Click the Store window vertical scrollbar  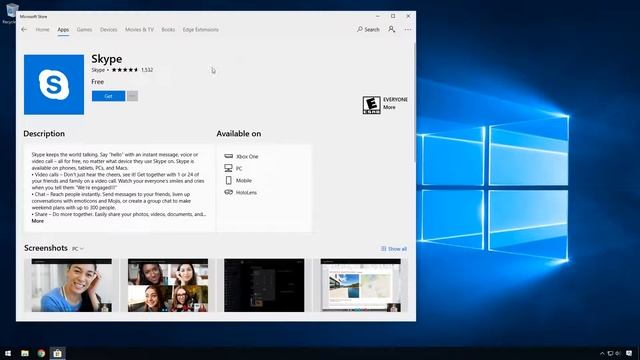click(x=415, y=102)
